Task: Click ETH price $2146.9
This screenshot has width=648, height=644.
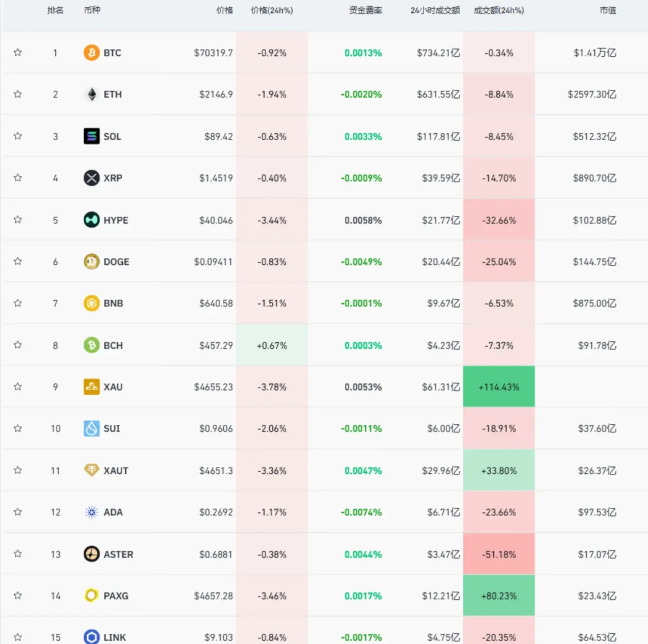Action: 216,94
